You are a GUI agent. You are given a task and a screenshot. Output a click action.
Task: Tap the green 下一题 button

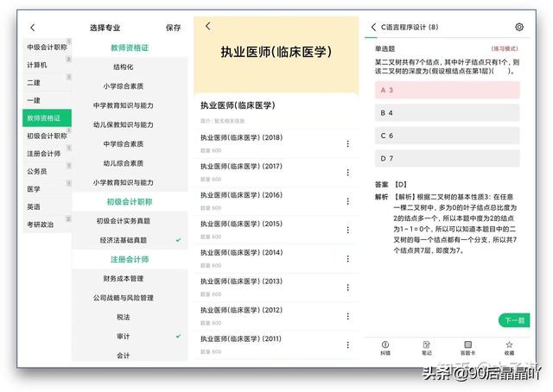coord(514,320)
